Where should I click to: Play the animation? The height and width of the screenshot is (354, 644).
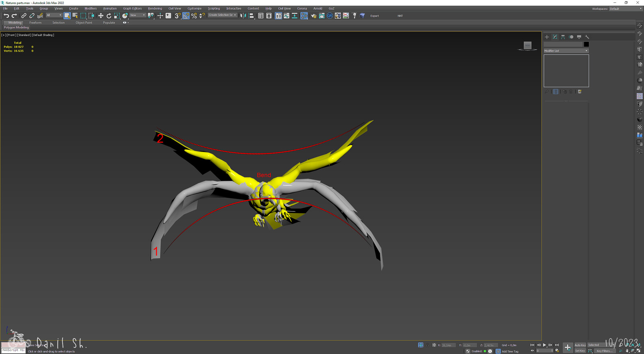(545, 345)
